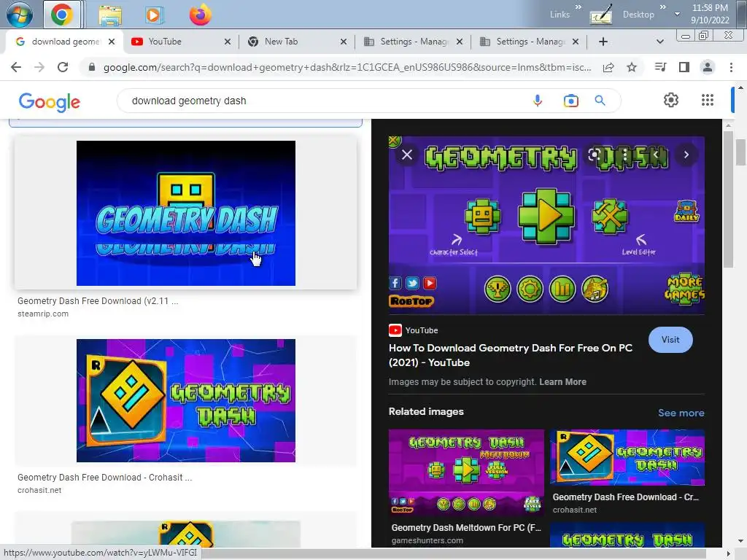
Task: Open the Chrome profile avatar
Action: click(708, 67)
